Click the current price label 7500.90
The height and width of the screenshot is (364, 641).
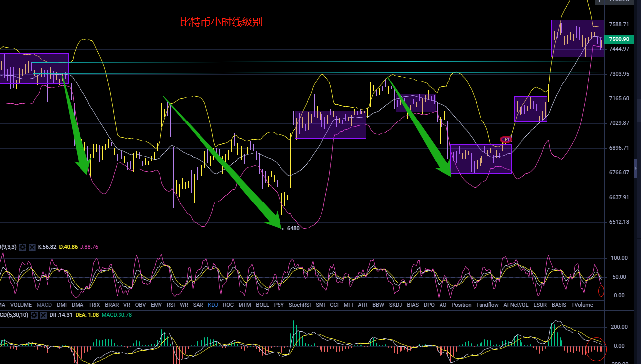click(619, 39)
